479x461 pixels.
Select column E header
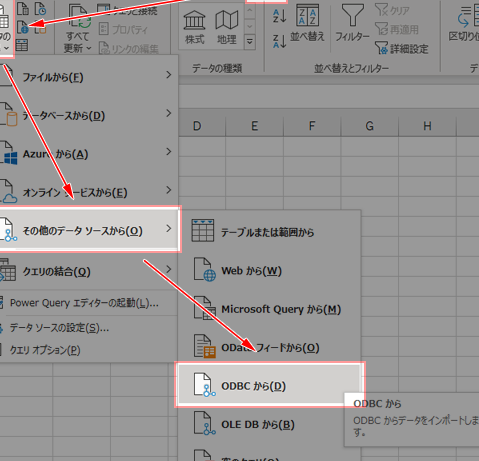pos(254,126)
